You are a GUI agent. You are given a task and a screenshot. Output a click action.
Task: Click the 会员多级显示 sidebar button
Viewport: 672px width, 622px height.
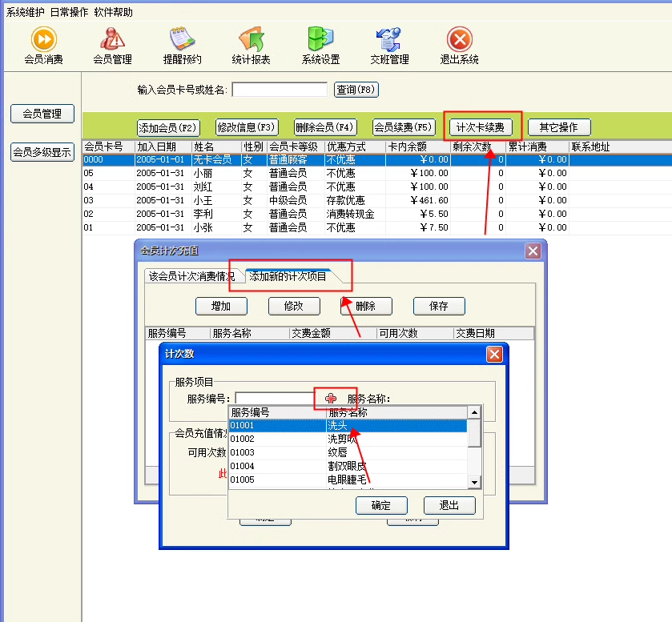[x=42, y=152]
